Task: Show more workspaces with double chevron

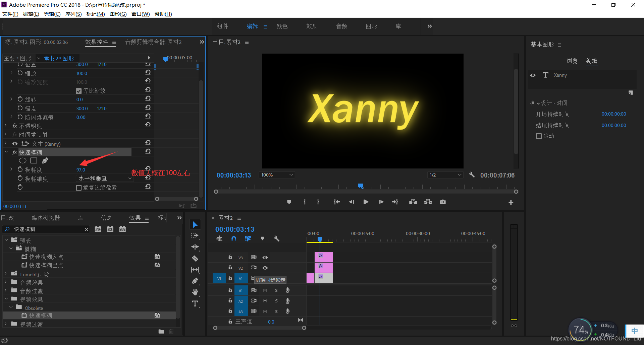Action: 430,26
